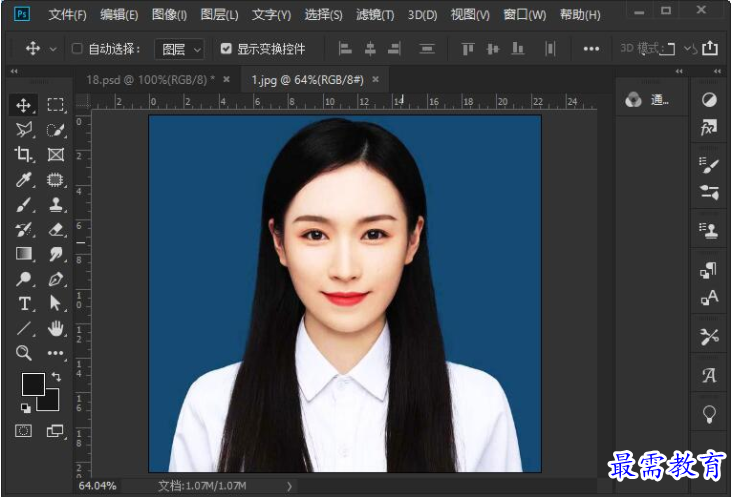
Task: Select the Crop tool
Action: click(x=24, y=154)
